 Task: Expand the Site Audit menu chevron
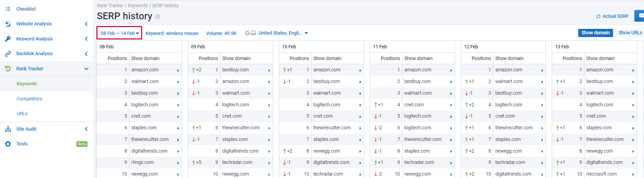[86, 129]
